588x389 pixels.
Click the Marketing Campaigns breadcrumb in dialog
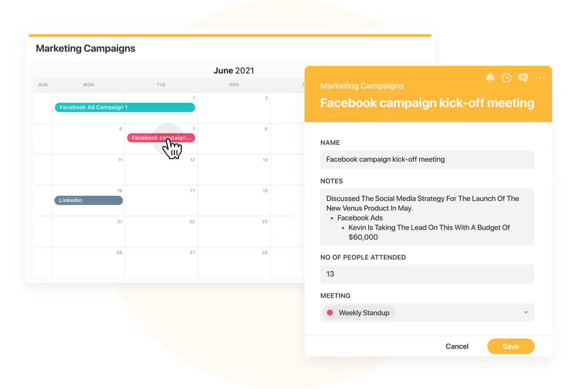362,86
